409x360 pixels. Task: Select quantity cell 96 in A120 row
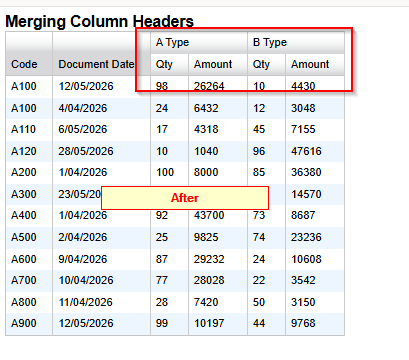click(267, 151)
